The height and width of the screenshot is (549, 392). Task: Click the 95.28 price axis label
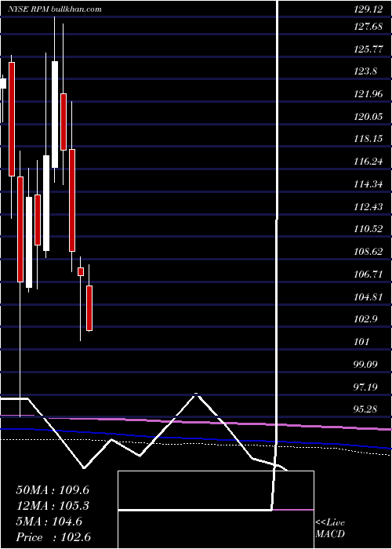pyautogui.click(x=366, y=409)
